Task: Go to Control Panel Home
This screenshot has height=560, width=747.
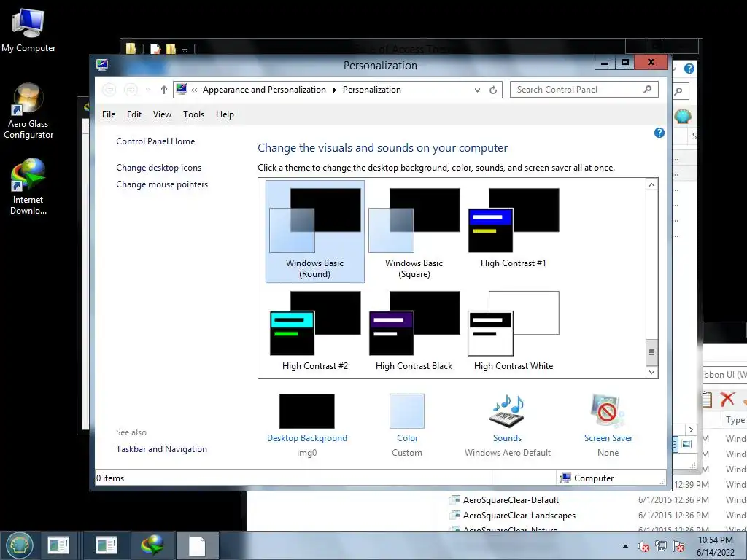Action: [155, 141]
